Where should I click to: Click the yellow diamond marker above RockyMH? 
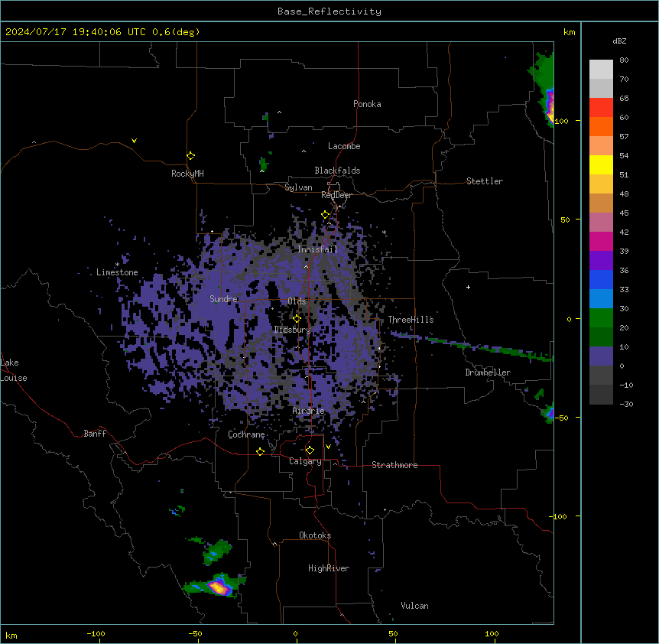(x=191, y=156)
